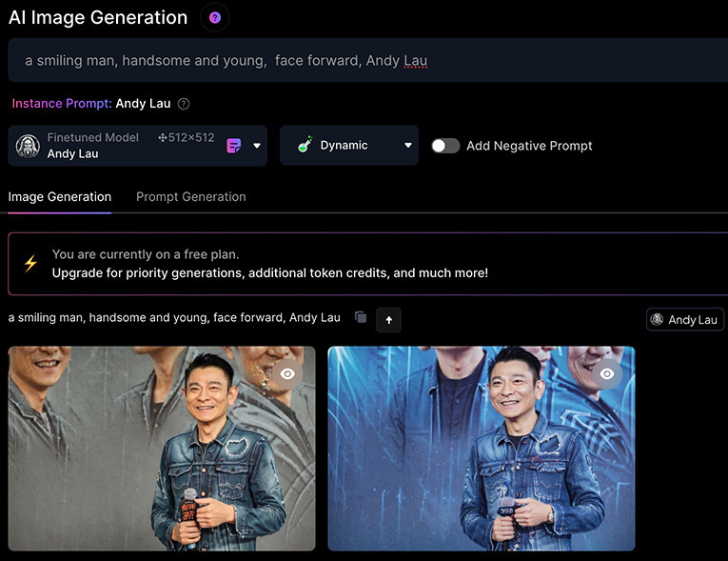The width and height of the screenshot is (728, 561).
Task: Switch to the Image Generation tab
Action: click(60, 196)
